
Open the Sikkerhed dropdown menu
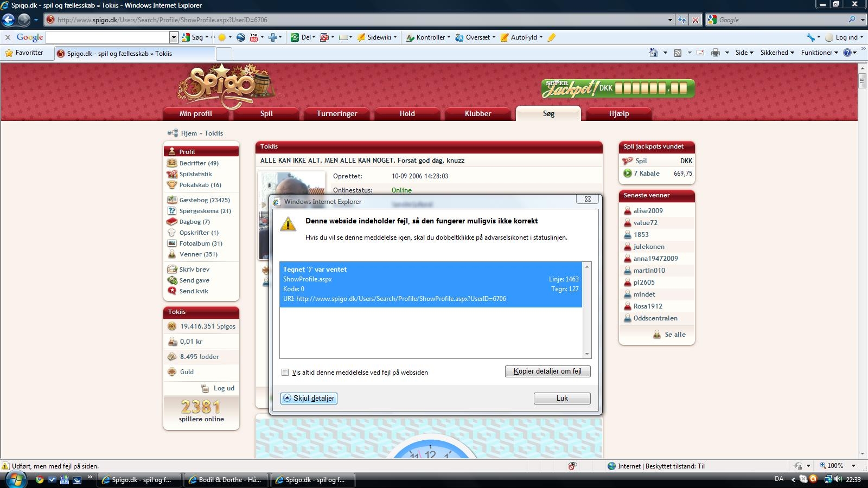pyautogui.click(x=777, y=53)
